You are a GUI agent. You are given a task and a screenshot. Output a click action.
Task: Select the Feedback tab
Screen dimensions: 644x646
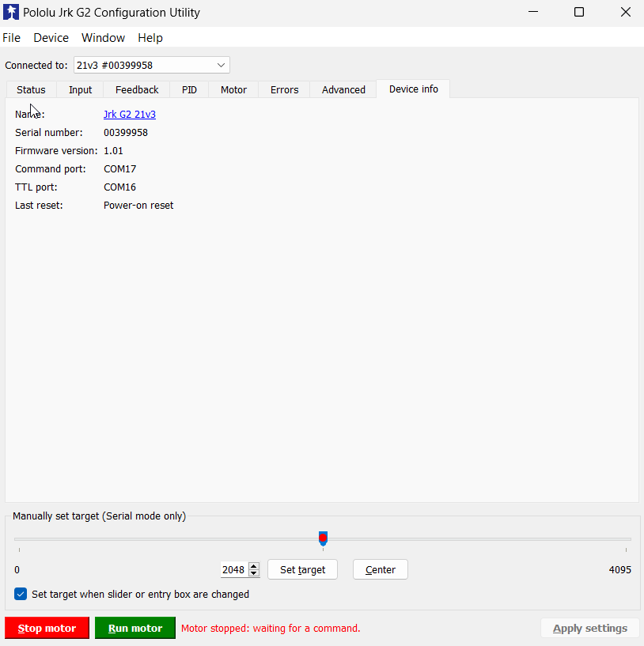137,89
